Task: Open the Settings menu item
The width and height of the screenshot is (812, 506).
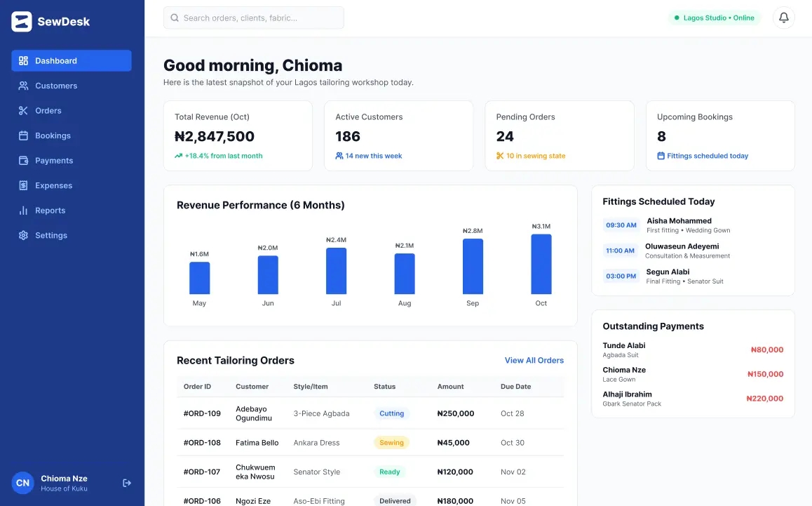Action: pyautogui.click(x=72, y=235)
